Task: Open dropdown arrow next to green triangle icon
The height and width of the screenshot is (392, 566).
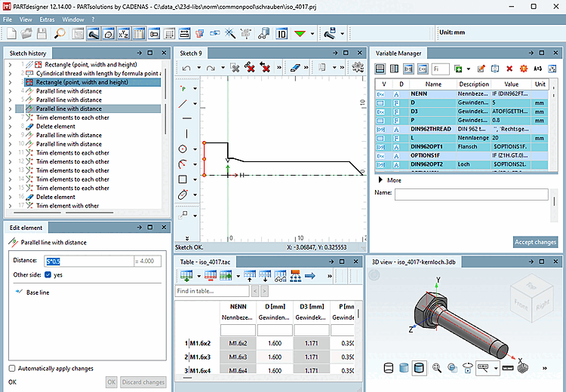Action: tap(312, 34)
